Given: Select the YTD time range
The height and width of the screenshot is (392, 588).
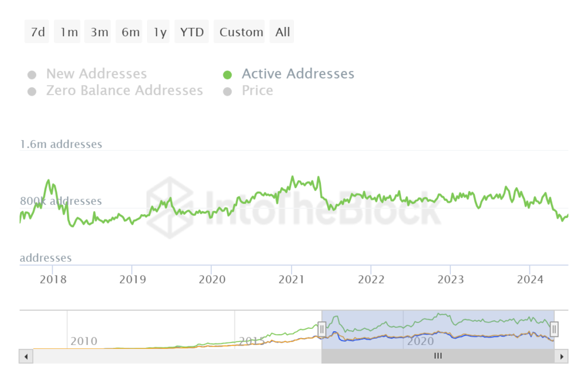Looking at the screenshot, I should point(191,32).
